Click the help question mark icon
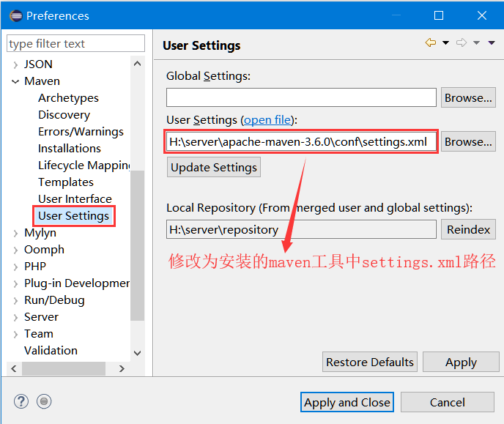504x424 pixels. coord(21,401)
